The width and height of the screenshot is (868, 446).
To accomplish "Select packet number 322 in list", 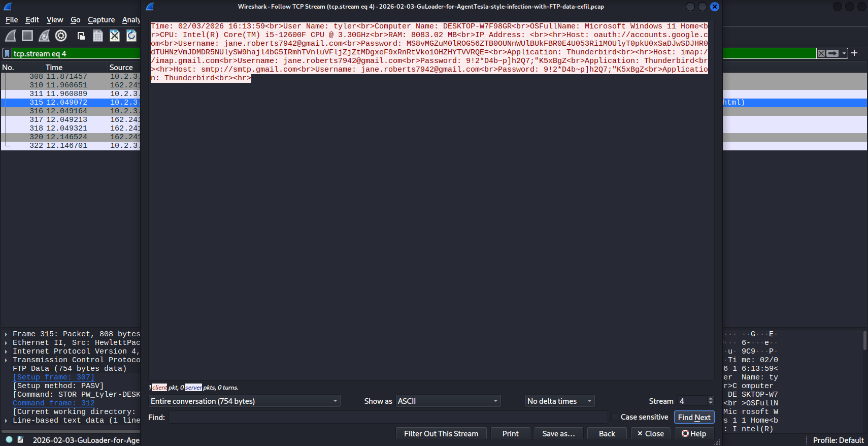I will coord(71,146).
